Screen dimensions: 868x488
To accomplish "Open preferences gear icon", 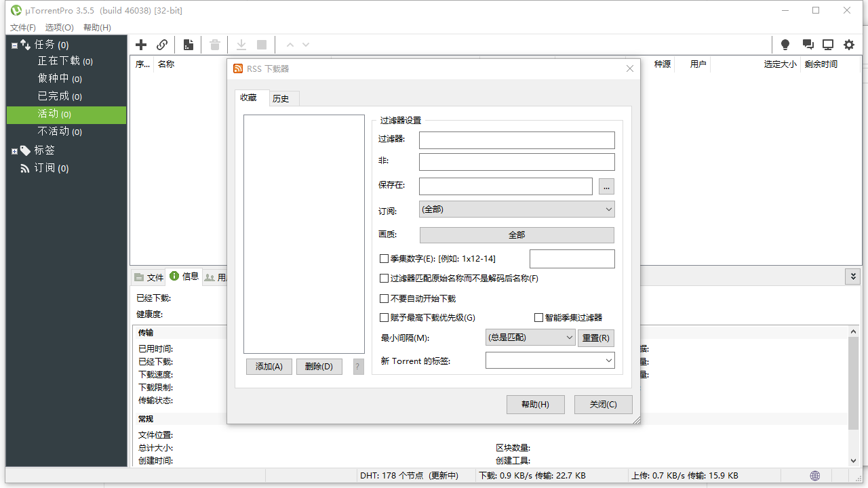I will click(849, 45).
